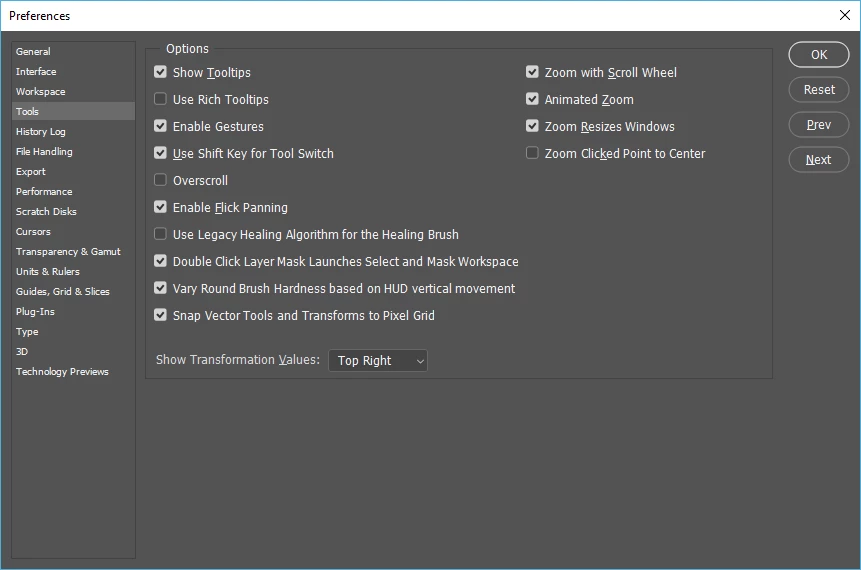Open Technology Previews category
The height and width of the screenshot is (570, 861).
[x=73, y=372]
